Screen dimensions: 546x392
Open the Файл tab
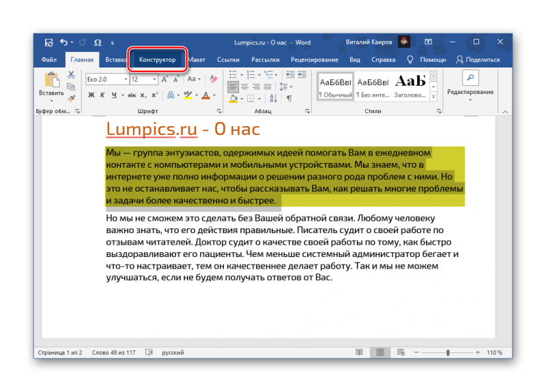[x=49, y=60]
